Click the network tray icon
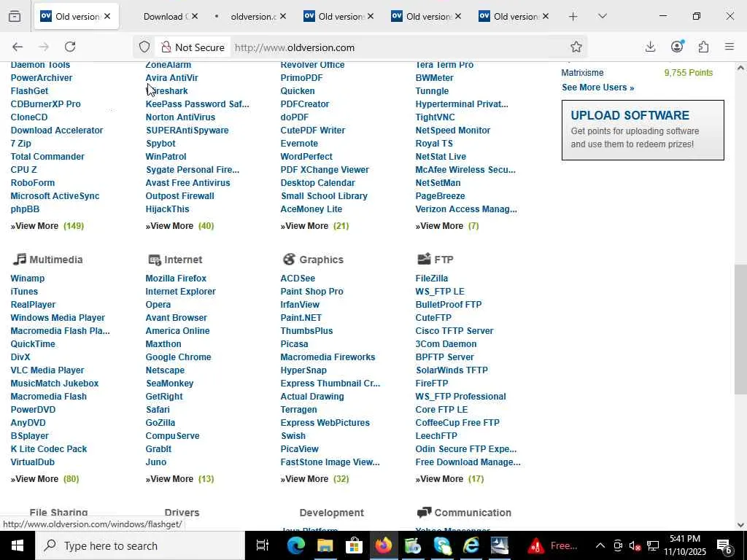This screenshot has height=560, width=747. pyautogui.click(x=653, y=545)
